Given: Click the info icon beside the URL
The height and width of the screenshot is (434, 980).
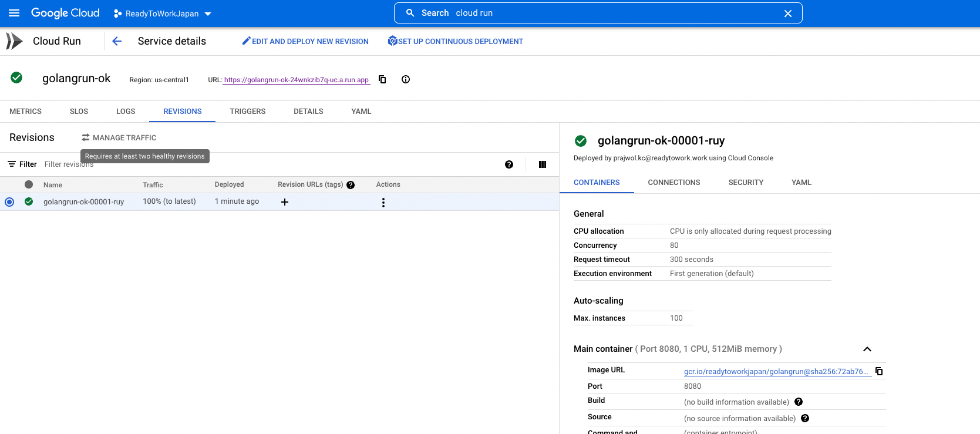Looking at the screenshot, I should pyautogui.click(x=406, y=79).
